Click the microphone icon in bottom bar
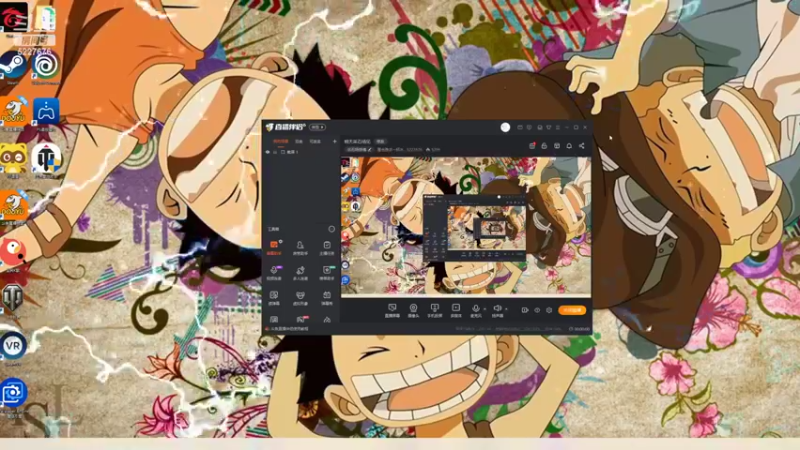This screenshot has width=800, height=450. pos(476,308)
